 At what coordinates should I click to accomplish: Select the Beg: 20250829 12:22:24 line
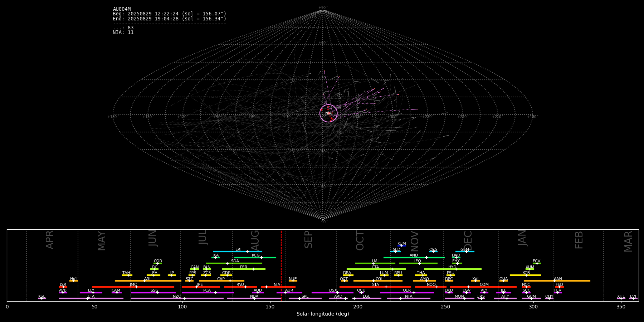click(170, 14)
